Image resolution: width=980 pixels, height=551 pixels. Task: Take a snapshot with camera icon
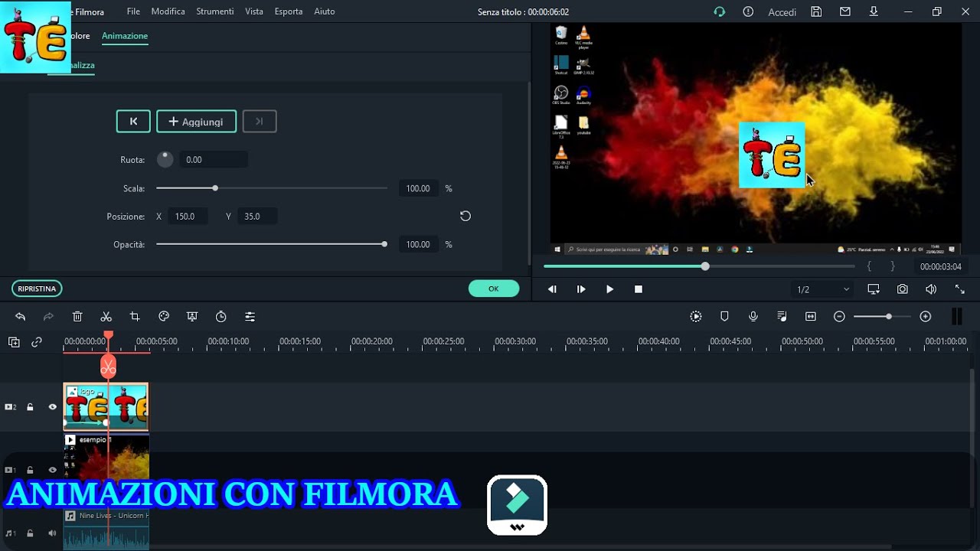tap(903, 289)
